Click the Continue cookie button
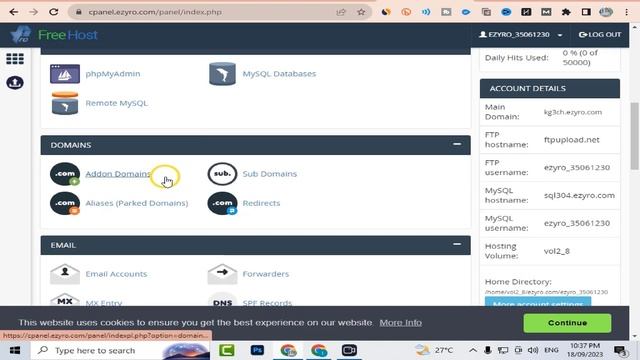 pyautogui.click(x=567, y=323)
